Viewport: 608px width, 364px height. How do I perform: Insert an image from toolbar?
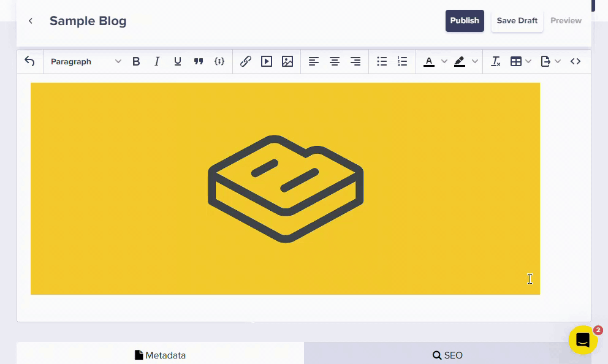(x=287, y=61)
